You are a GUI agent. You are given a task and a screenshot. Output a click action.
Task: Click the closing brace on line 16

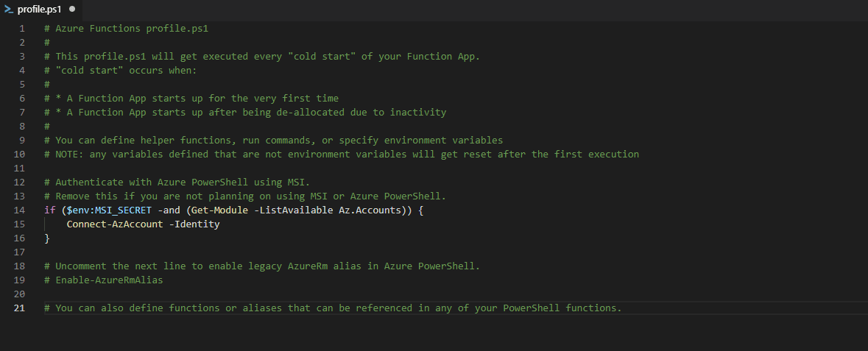point(47,238)
